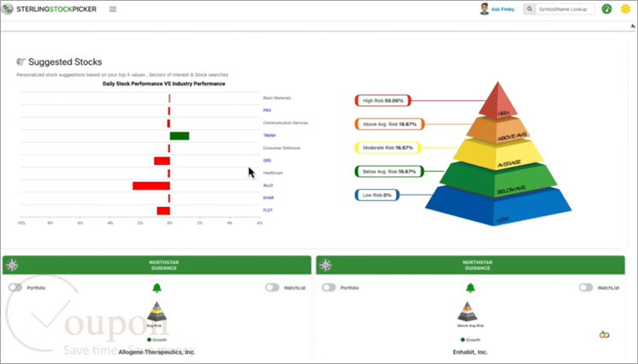
Task: Click the green gauge icon in header
Action: pyautogui.click(x=606, y=9)
